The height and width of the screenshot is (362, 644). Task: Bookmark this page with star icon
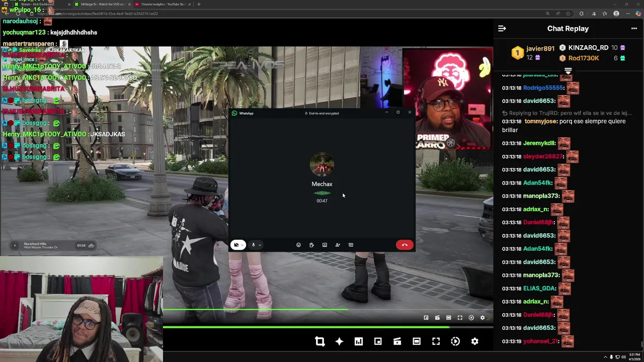click(x=568, y=14)
